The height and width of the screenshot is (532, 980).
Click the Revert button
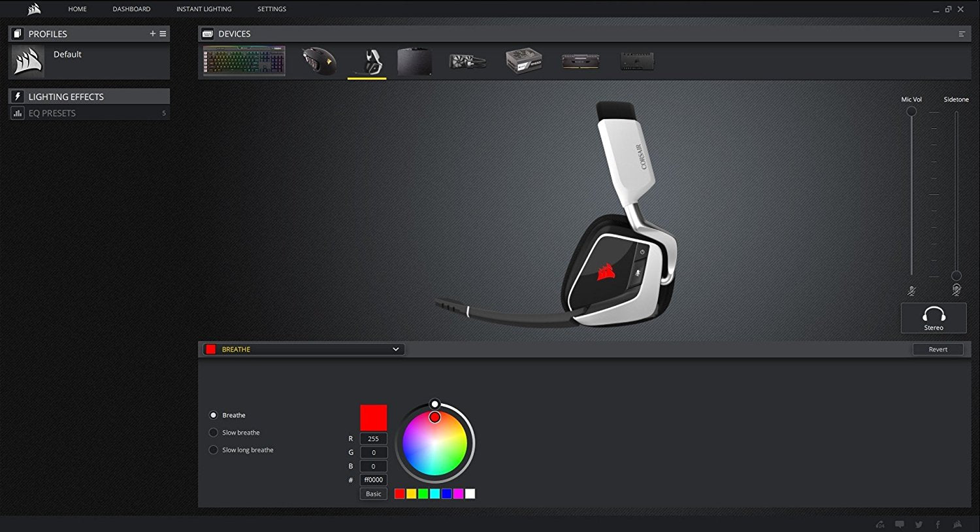point(938,350)
